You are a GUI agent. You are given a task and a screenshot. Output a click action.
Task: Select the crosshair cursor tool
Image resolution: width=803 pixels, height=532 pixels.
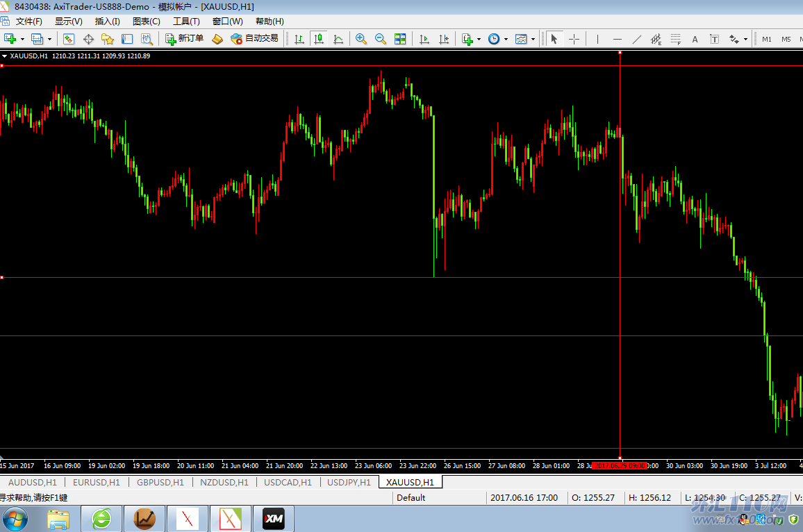tap(574, 39)
